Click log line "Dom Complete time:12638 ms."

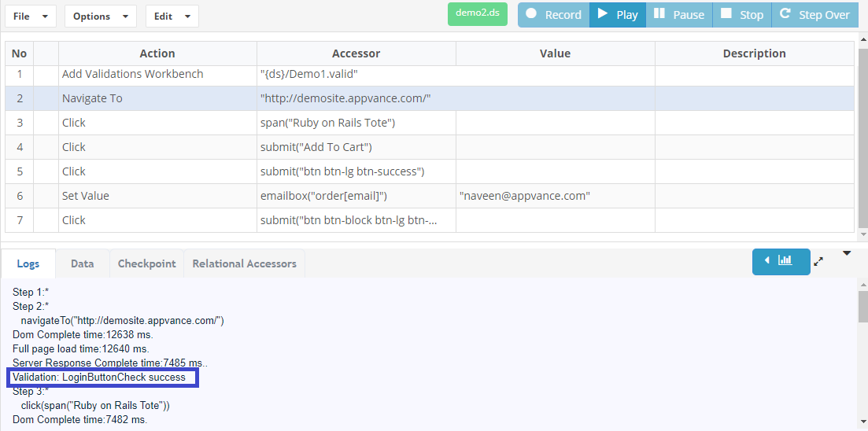[x=83, y=335]
